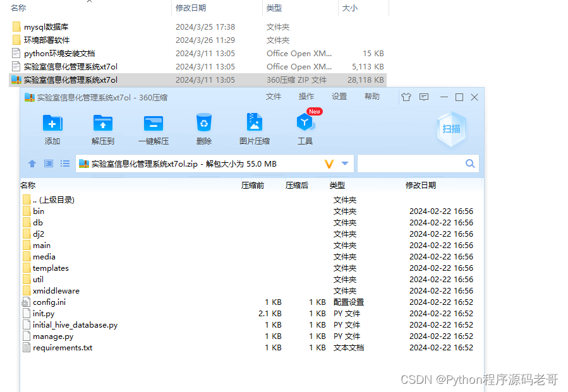Run 一键解压 (one-click extract)
Image resolution: width=568 pixels, height=392 pixels.
[x=152, y=125]
